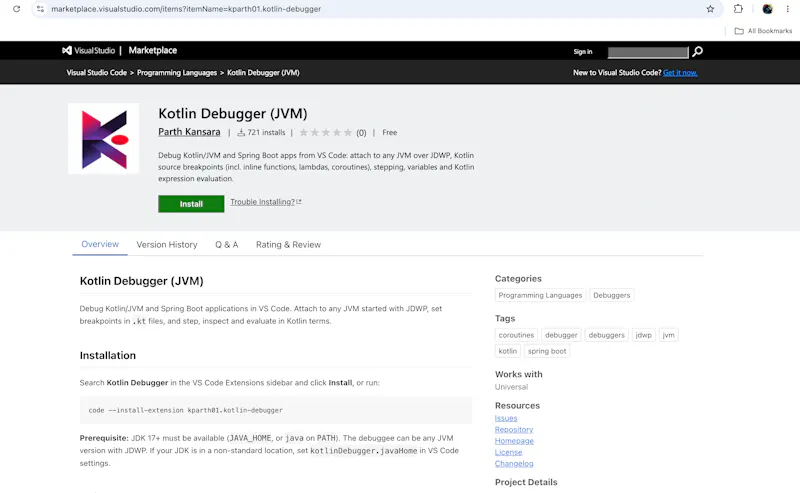
Task: Click the install-extension command code block
Action: point(276,410)
